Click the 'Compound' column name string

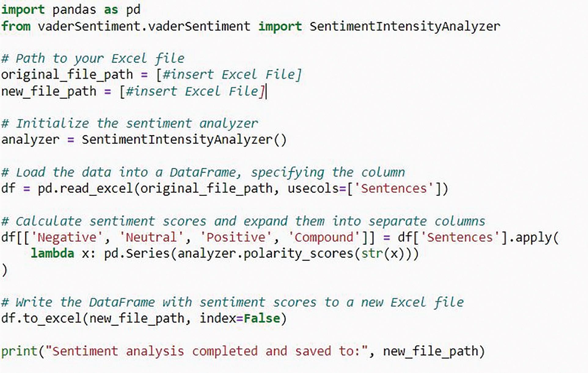[x=324, y=238]
